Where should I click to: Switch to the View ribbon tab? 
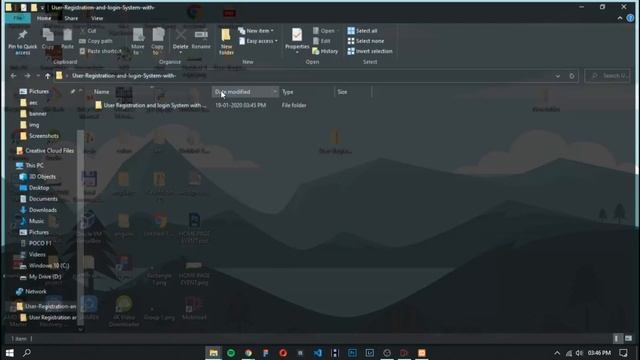click(x=97, y=18)
